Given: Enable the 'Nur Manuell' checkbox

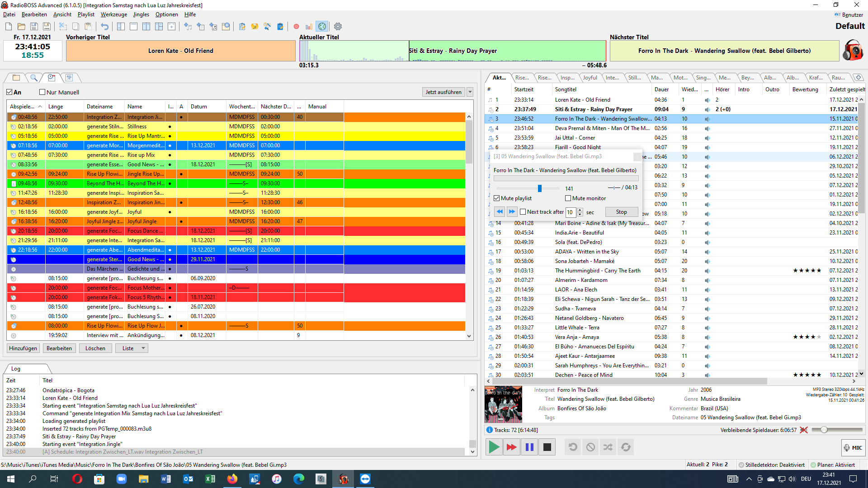Looking at the screenshot, I should (x=42, y=92).
